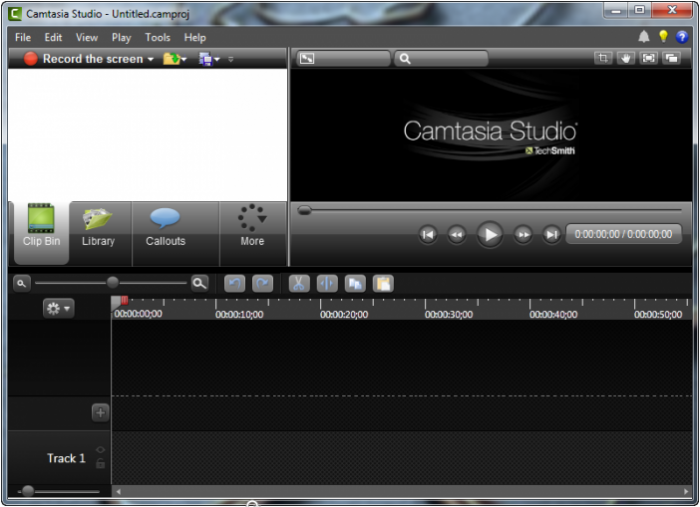Select the Clip Bin tab
The height and width of the screenshot is (507, 700).
pyautogui.click(x=42, y=233)
